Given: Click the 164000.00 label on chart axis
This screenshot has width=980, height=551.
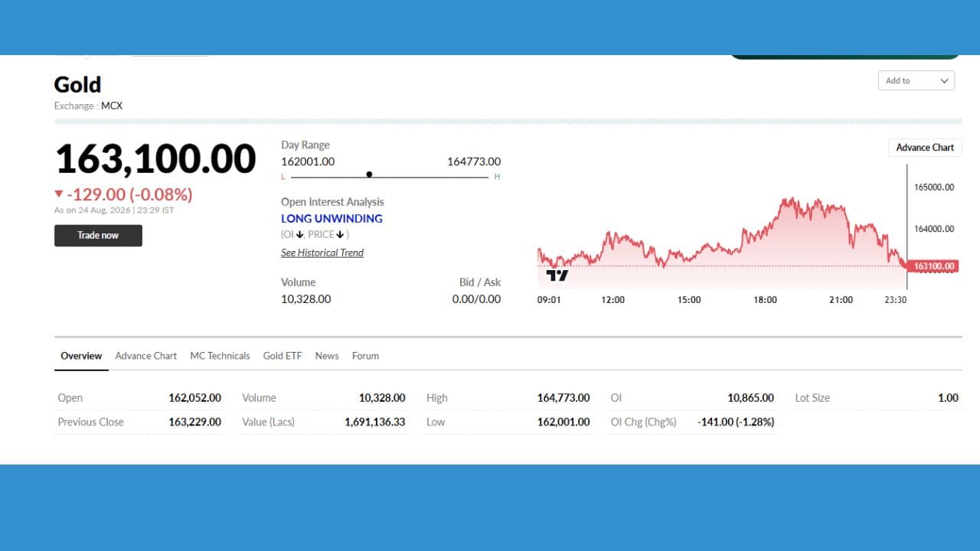Looking at the screenshot, I should pyautogui.click(x=934, y=229).
